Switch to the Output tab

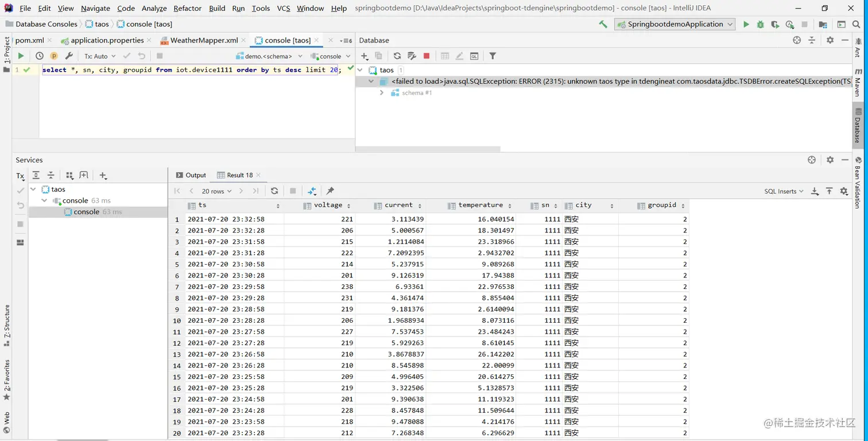(191, 175)
